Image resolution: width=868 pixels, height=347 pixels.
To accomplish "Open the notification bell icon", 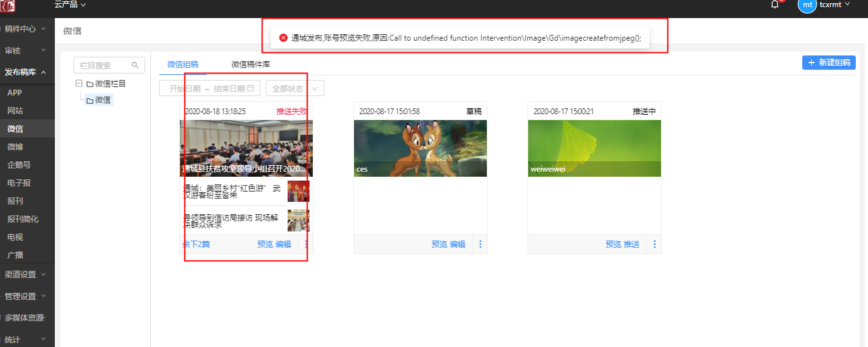I will [x=774, y=5].
